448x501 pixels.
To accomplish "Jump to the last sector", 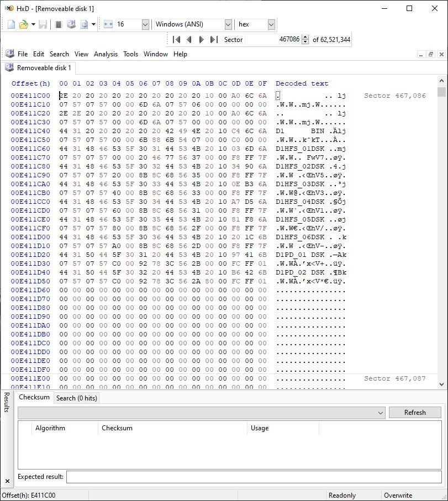I will point(213,40).
